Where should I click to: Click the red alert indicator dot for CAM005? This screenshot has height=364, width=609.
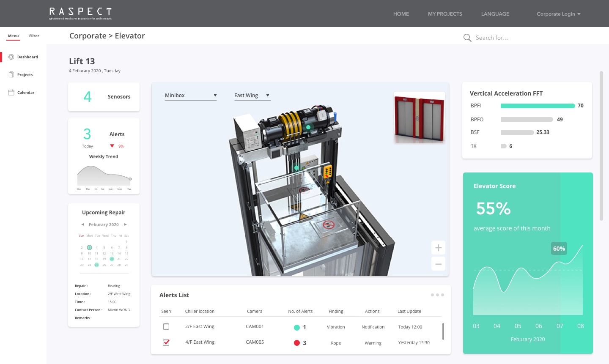click(297, 343)
